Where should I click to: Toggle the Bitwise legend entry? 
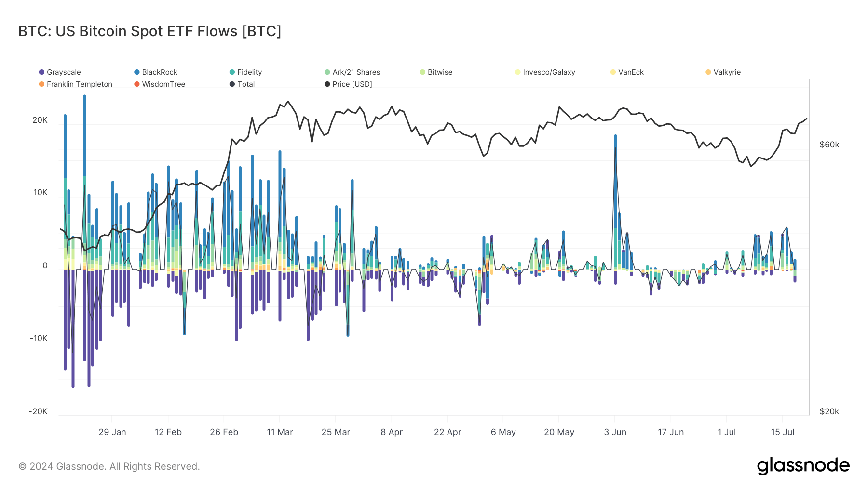[436, 72]
